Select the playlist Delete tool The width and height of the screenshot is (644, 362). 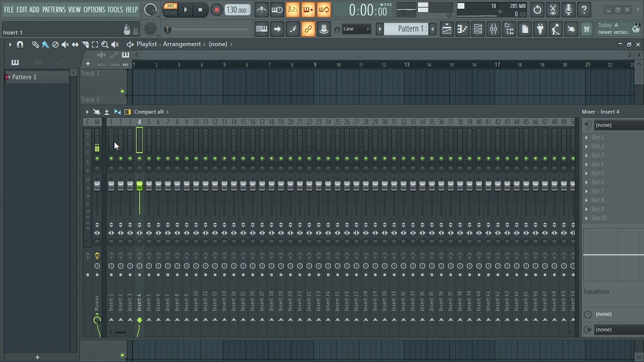click(55, 44)
